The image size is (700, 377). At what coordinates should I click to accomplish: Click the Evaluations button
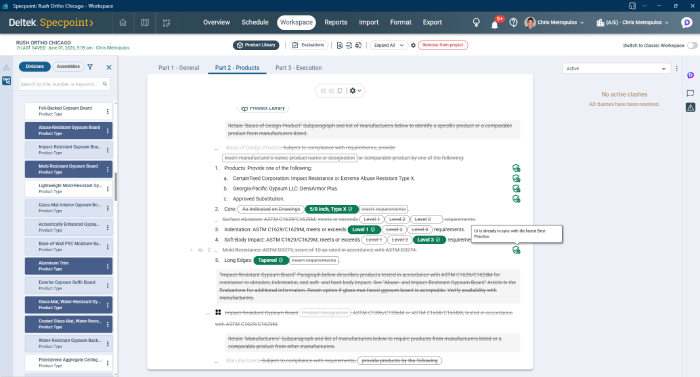point(308,45)
